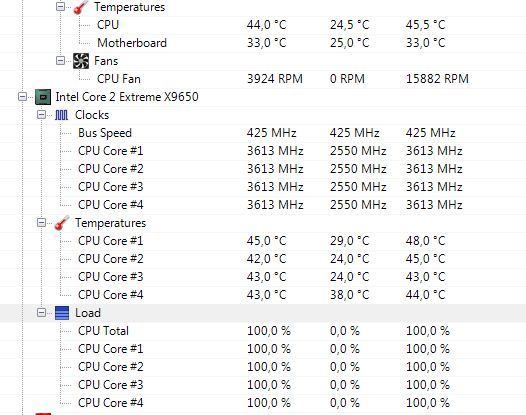526x415 pixels.
Task: Select the CPU Total load row
Action: point(263,331)
